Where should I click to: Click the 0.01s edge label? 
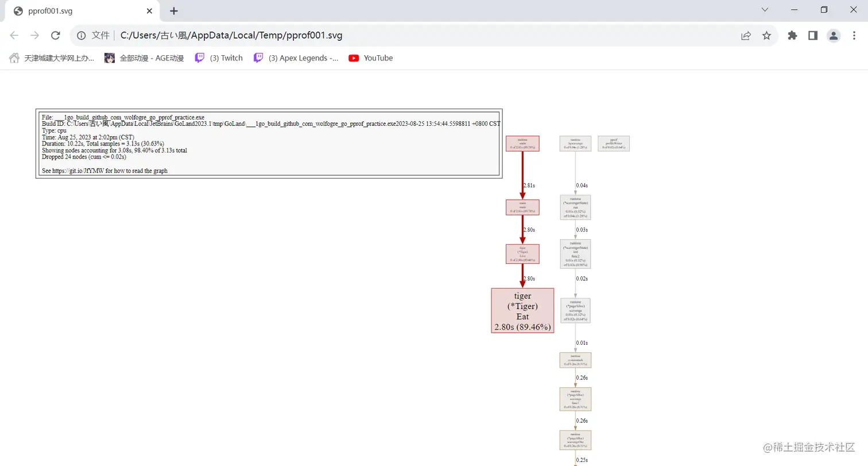pyautogui.click(x=582, y=343)
